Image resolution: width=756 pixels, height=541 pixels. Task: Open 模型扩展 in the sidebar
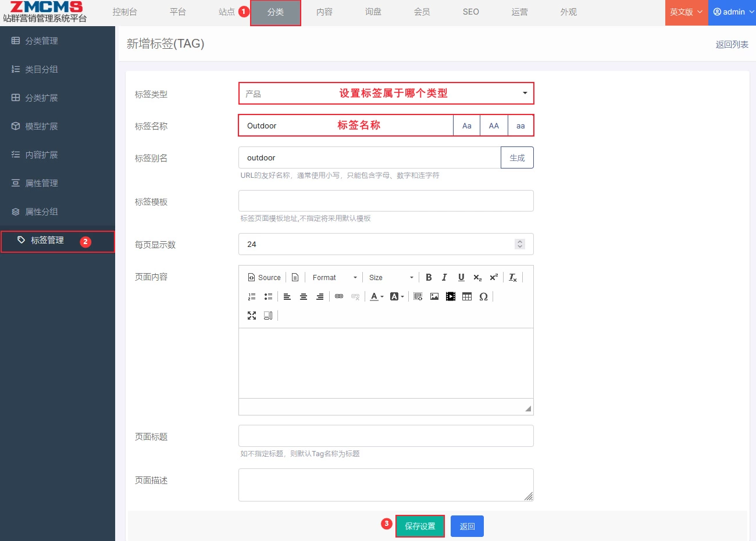point(58,127)
